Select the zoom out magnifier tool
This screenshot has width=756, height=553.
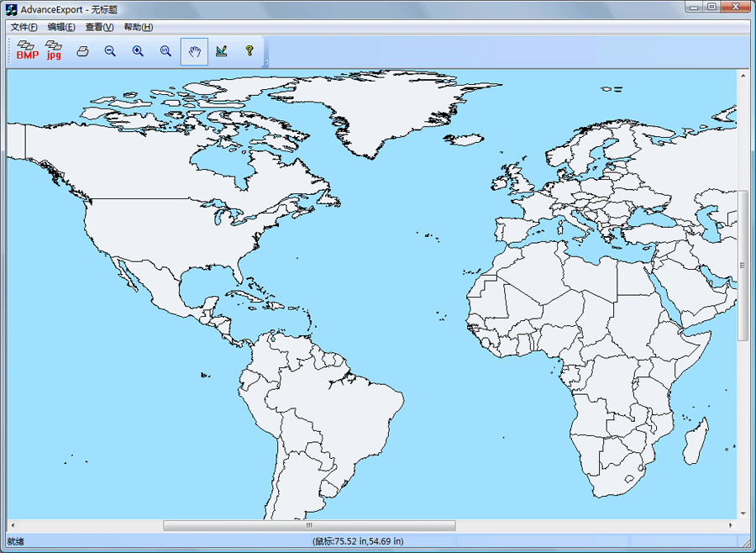click(110, 51)
